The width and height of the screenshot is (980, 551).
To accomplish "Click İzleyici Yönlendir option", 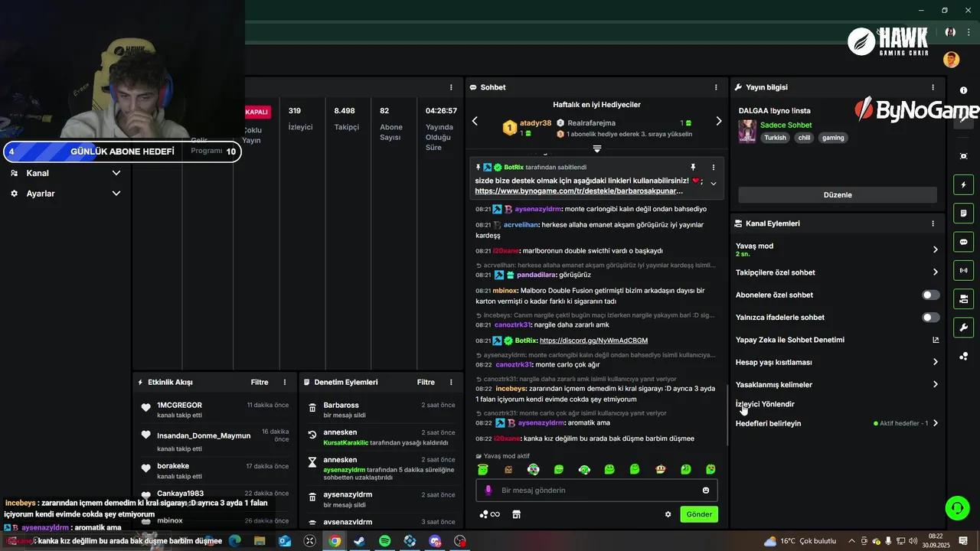I will click(x=765, y=404).
